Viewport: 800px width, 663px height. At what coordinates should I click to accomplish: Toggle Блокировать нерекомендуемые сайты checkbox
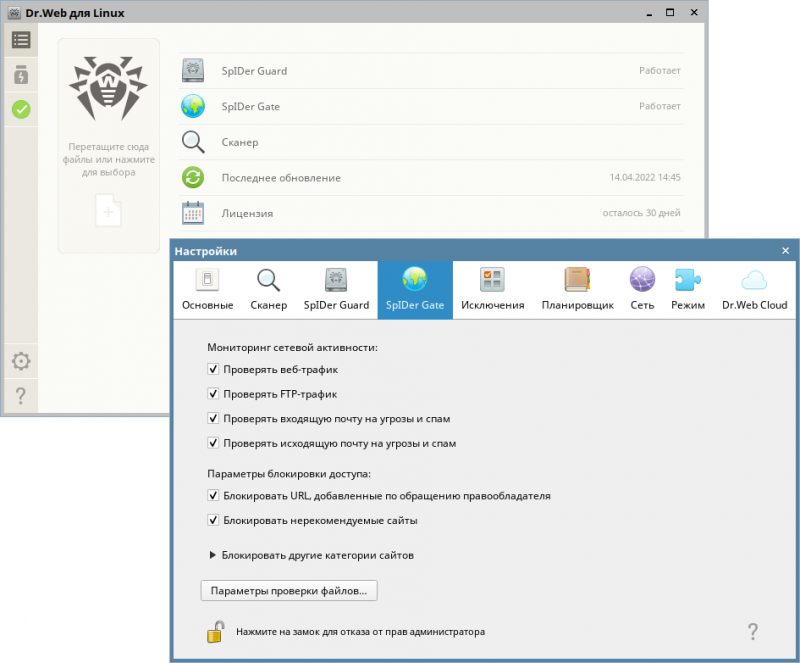(x=213, y=520)
